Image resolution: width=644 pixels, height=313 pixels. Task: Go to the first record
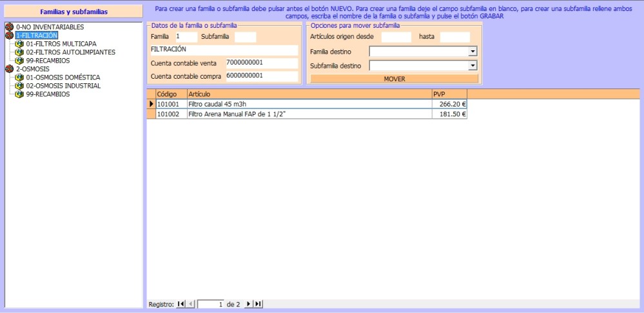pyautogui.click(x=181, y=304)
